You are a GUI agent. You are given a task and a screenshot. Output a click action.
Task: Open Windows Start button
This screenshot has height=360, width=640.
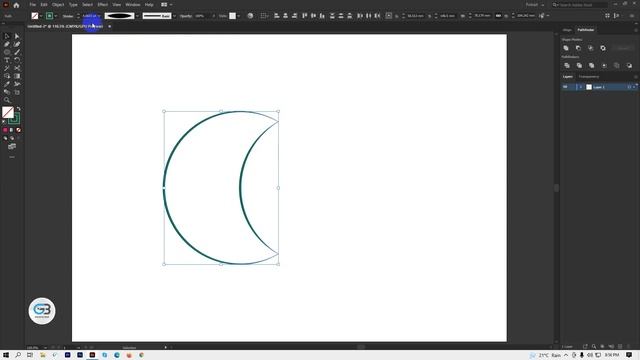[x=6, y=355]
